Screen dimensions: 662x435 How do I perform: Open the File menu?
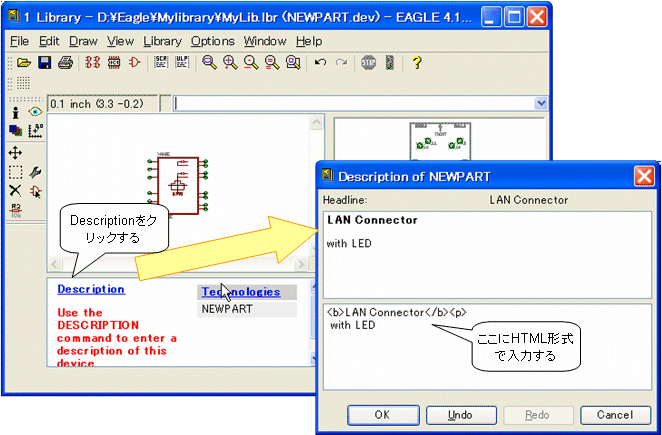[19, 41]
